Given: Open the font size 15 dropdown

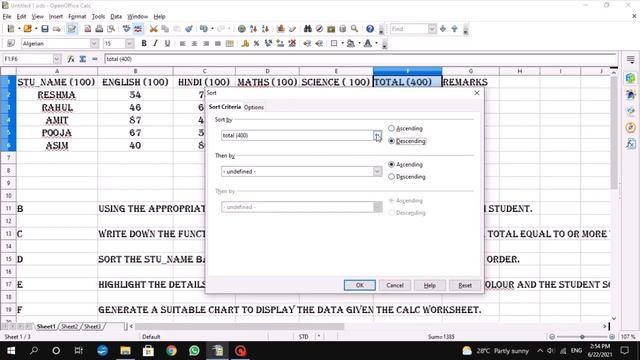Looking at the screenshot, I should pyautogui.click(x=129, y=43).
